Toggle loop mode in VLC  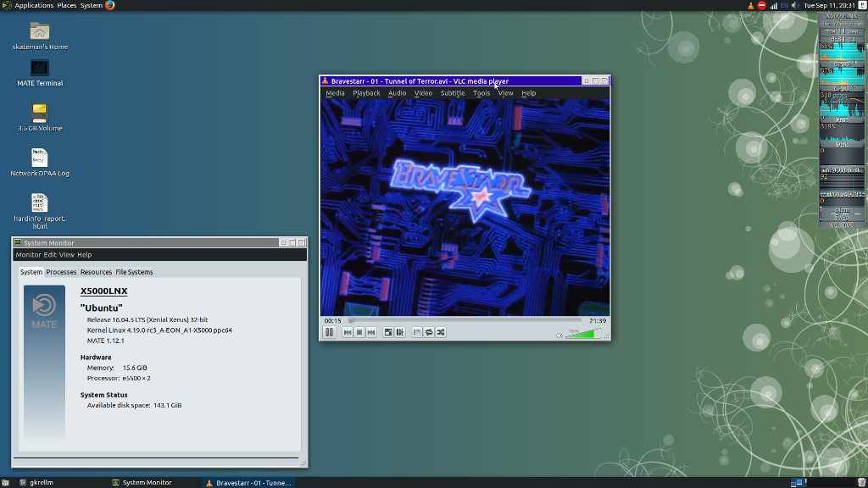(x=429, y=332)
